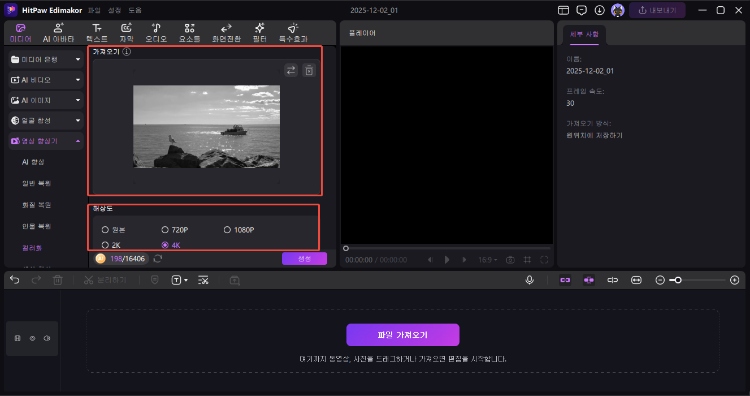Viewport: 750px width, 396px height.
Task: Toggle the purple magnetic timeline icon
Action: pos(589,280)
